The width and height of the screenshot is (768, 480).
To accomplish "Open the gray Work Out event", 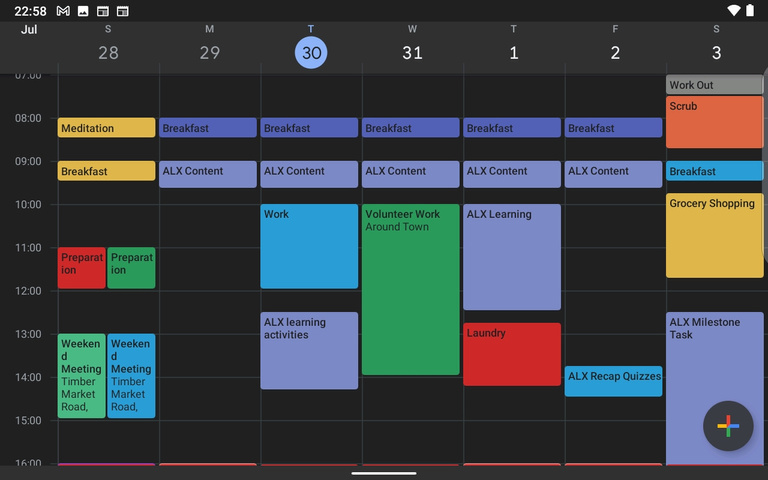I will (714, 85).
